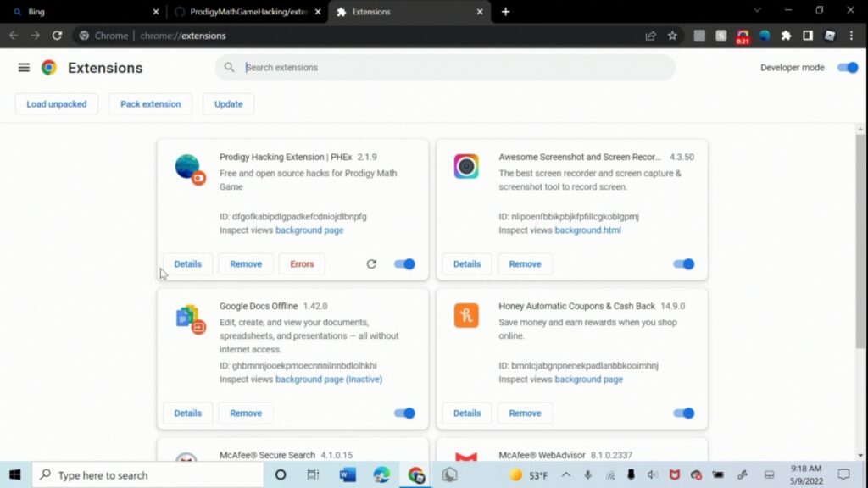Show hidden system tray icons
868x488 pixels.
(x=565, y=474)
